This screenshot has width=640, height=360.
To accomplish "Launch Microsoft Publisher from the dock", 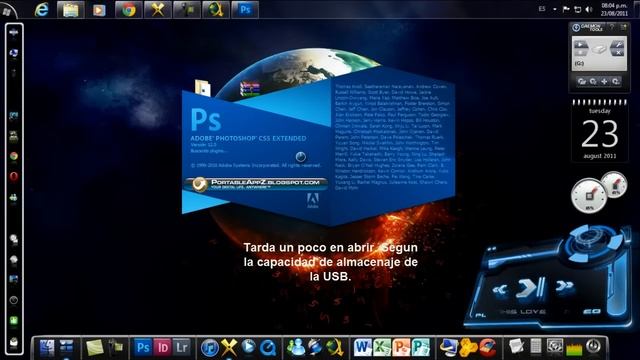I will (x=421, y=348).
